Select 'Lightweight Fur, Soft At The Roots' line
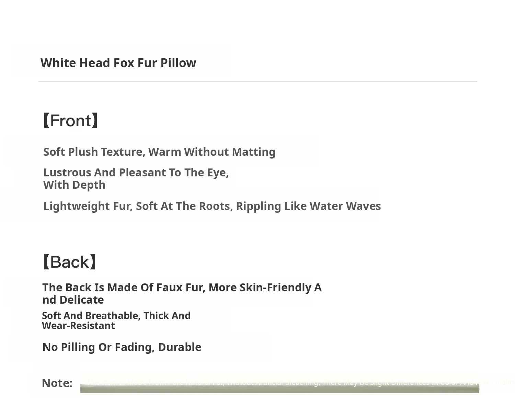 tap(138, 206)
